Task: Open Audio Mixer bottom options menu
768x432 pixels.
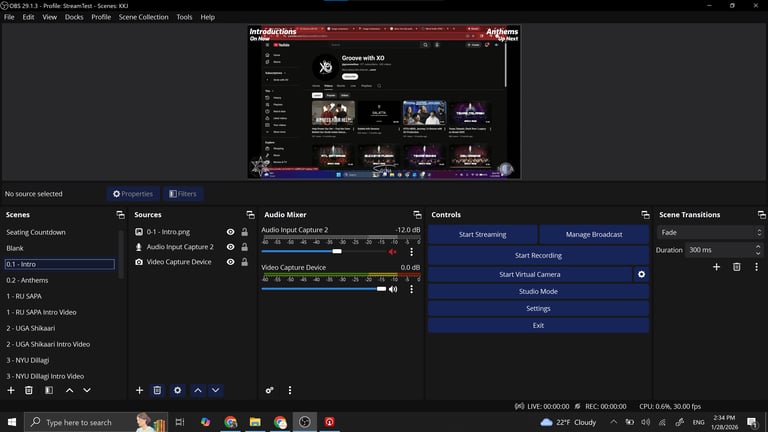Action: click(x=290, y=390)
